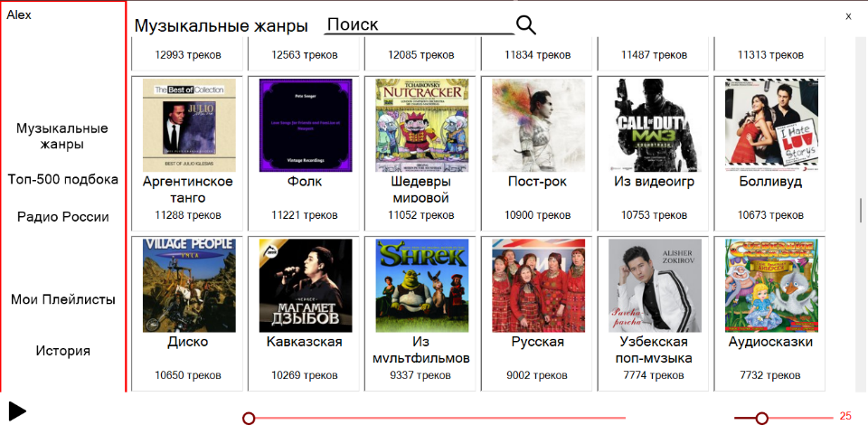This screenshot has height=444, width=868.
Task: Click the Русская genre title
Action: click(x=537, y=342)
